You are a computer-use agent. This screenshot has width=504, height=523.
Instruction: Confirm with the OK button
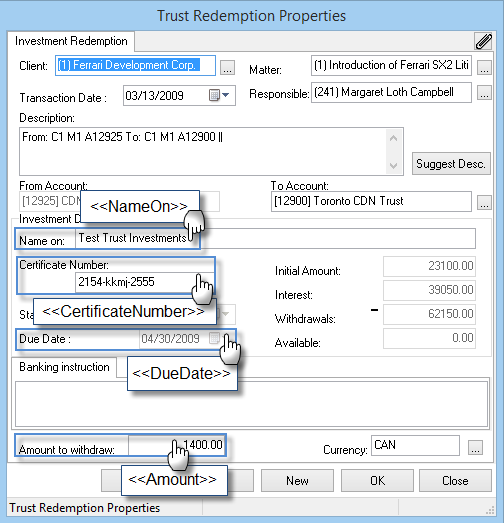[377, 481]
